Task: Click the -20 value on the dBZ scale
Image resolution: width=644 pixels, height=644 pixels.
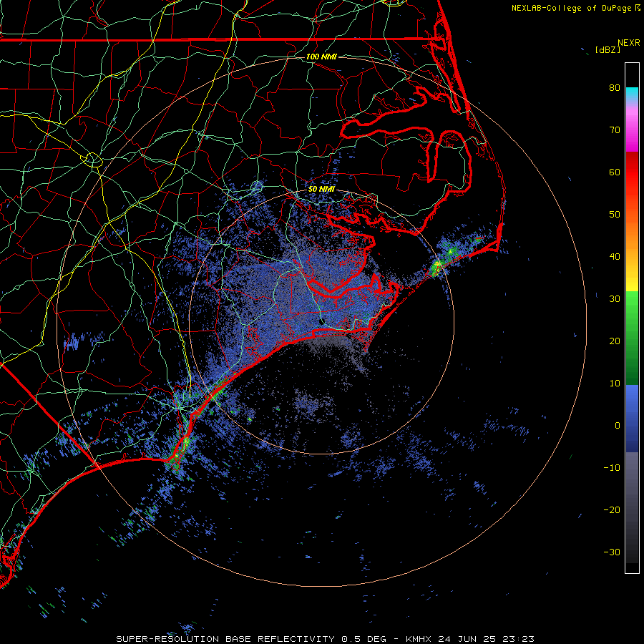Action: pyautogui.click(x=612, y=509)
